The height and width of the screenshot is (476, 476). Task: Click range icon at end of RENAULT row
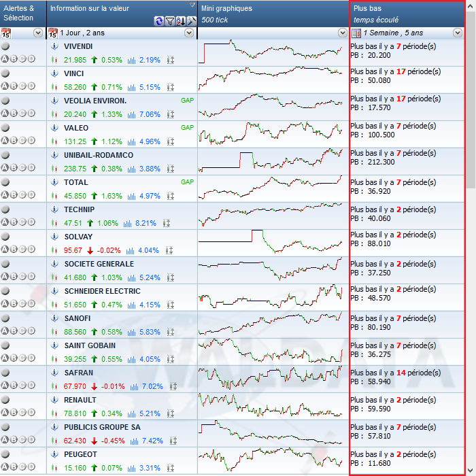click(x=171, y=413)
